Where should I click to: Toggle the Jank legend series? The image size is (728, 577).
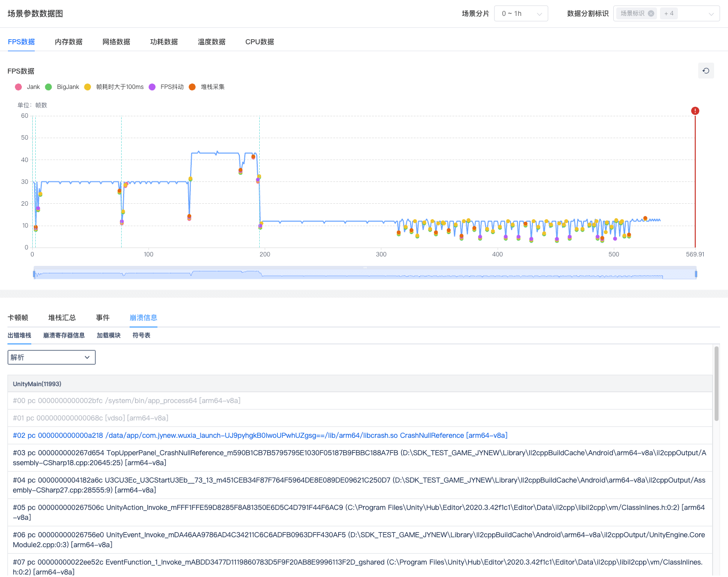pyautogui.click(x=27, y=87)
